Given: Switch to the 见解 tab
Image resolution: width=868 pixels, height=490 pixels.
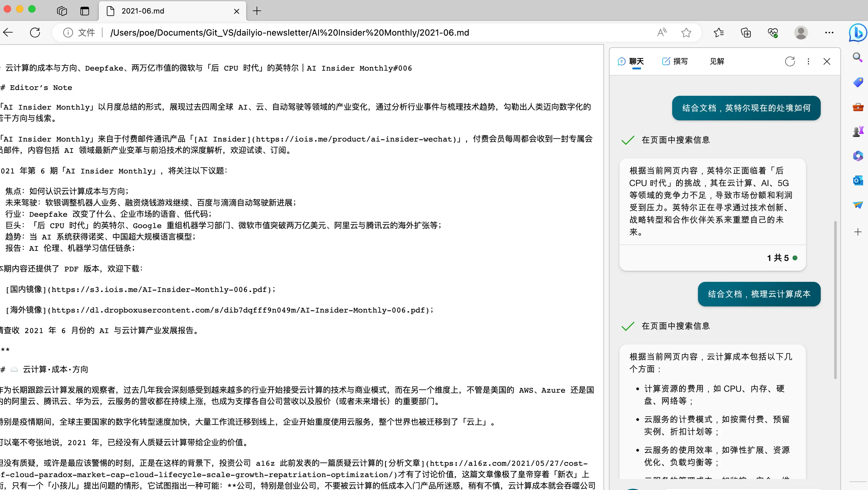Looking at the screenshot, I should (x=717, y=61).
